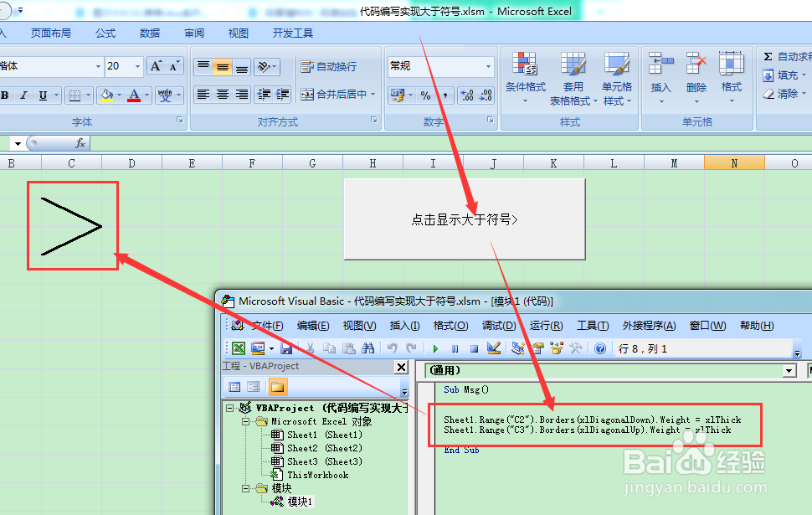Toggle 自动换行 wrap text
The height and width of the screenshot is (515, 812).
(329, 67)
